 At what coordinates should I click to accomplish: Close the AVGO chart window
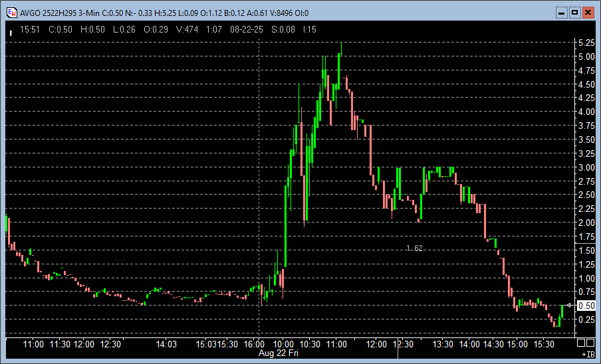588,13
